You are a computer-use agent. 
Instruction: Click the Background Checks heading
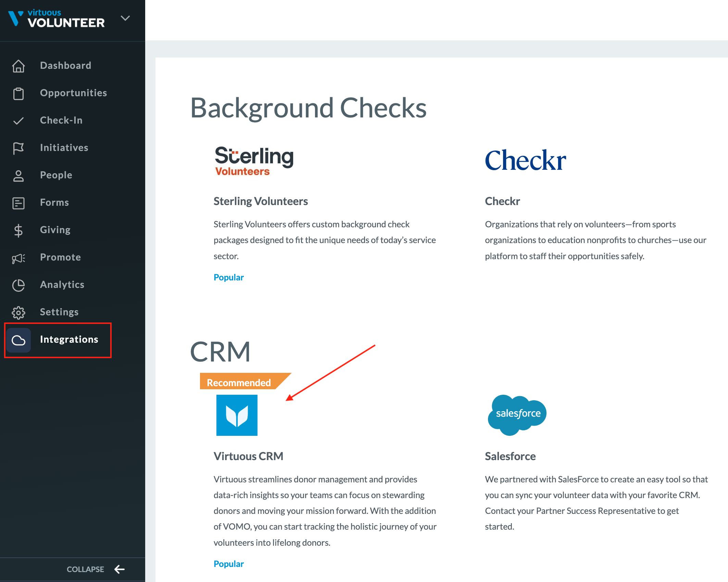click(x=308, y=108)
